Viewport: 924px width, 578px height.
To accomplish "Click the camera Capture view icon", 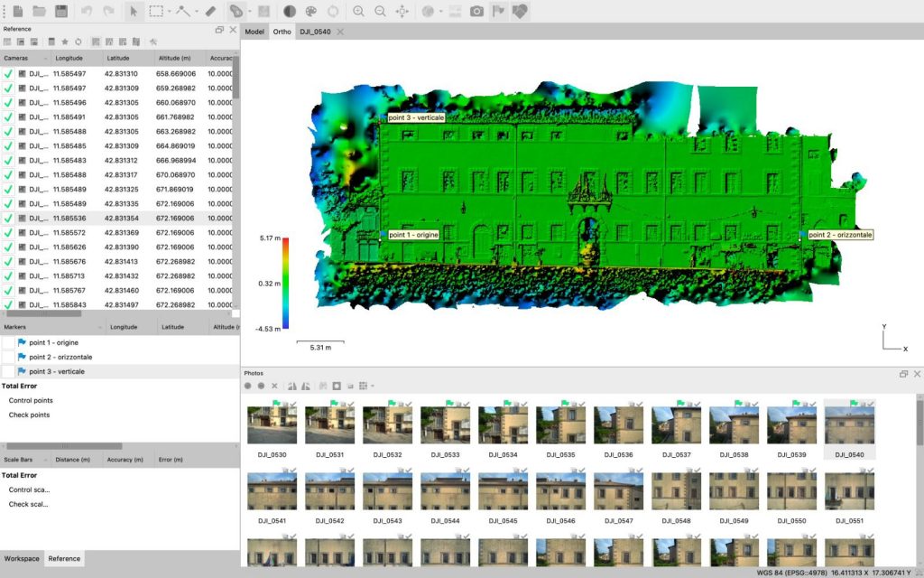I will coord(476,11).
